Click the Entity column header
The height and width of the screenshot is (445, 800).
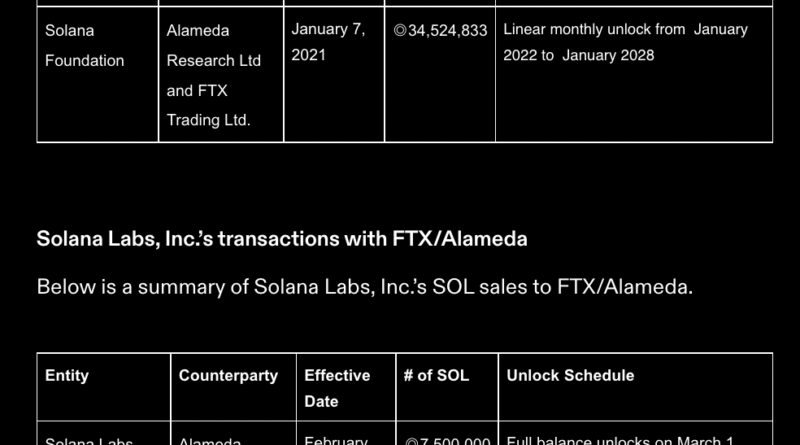tap(67, 375)
